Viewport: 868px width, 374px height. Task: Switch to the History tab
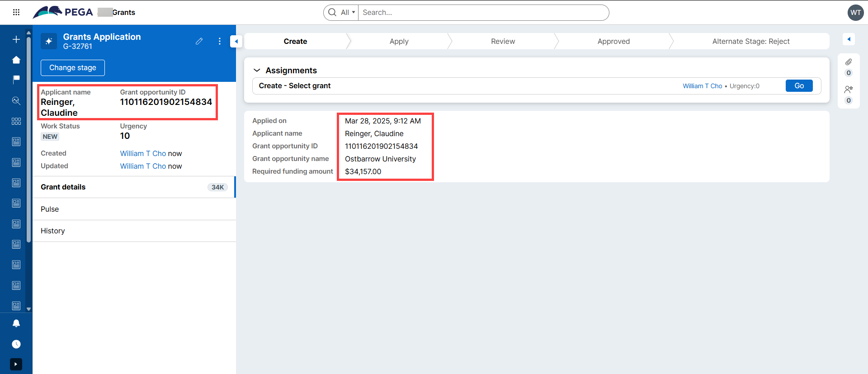[x=53, y=231]
